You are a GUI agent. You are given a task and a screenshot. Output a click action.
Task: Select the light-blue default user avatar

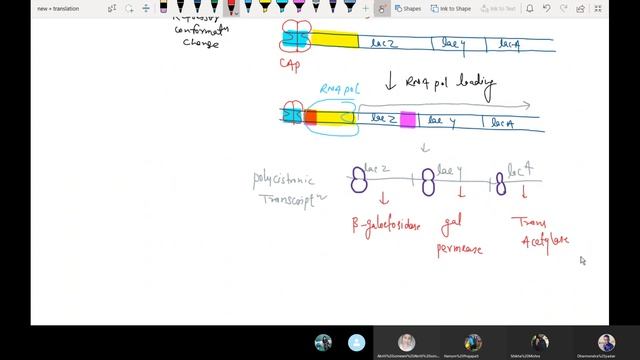(356, 342)
